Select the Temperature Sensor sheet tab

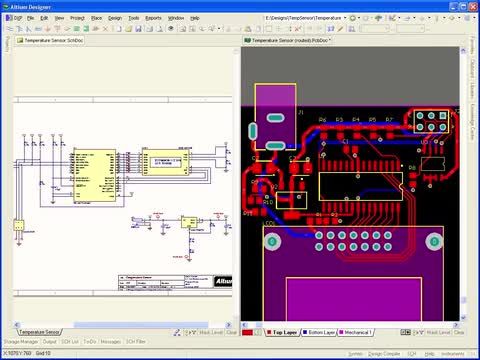click(x=39, y=332)
